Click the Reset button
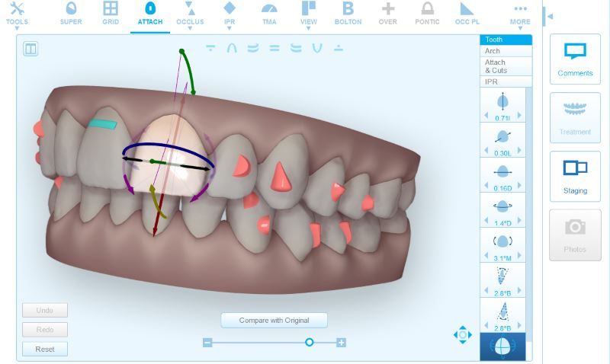This screenshot has width=610, height=364. coord(45,349)
